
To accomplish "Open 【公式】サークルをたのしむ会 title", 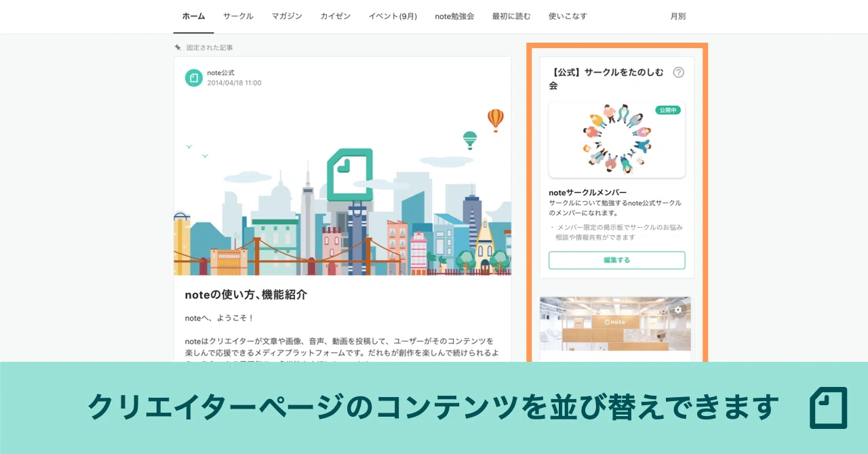I will 606,79.
